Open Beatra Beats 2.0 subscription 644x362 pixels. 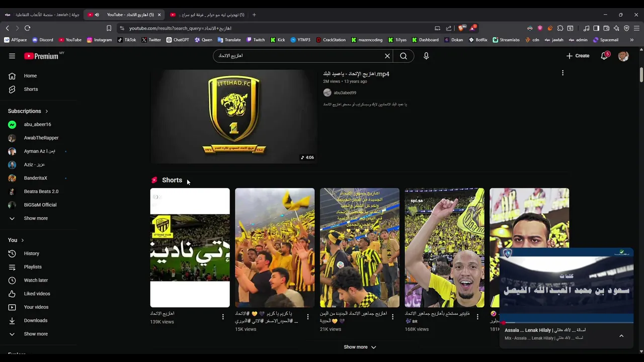coord(41,192)
